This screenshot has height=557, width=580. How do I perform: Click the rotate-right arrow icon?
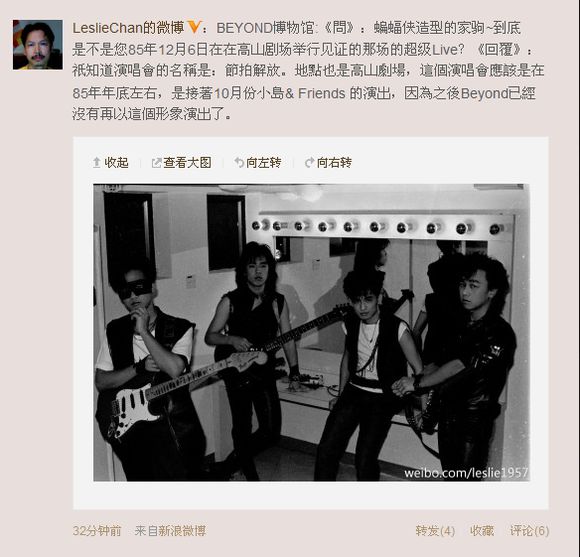[x=309, y=162]
